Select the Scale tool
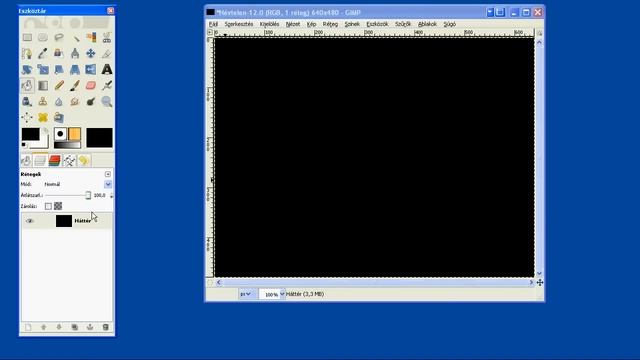The image size is (640, 360). pyautogui.click(x=43, y=69)
